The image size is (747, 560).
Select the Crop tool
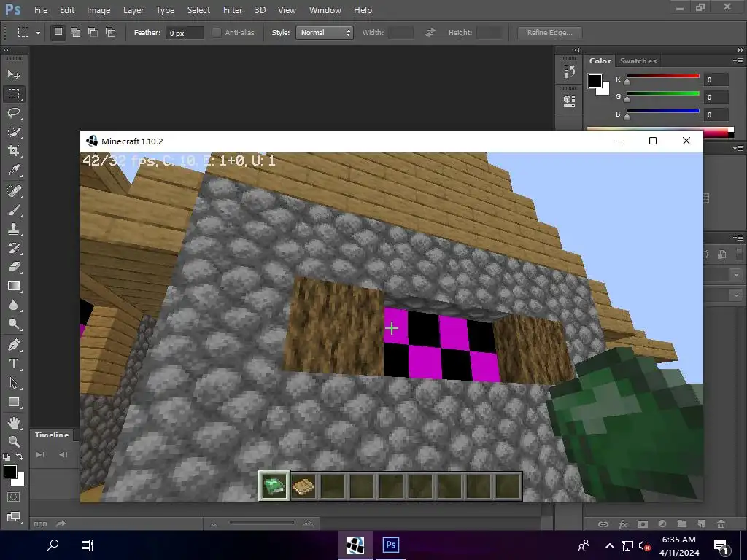click(x=14, y=151)
